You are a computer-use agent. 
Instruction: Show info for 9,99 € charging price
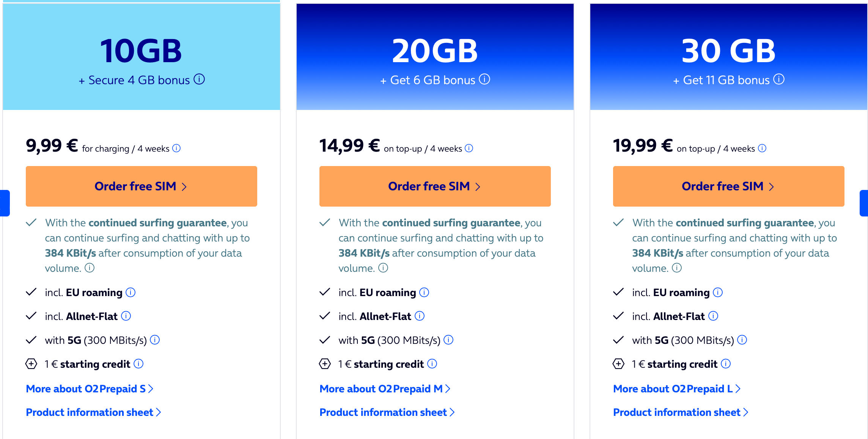point(176,148)
